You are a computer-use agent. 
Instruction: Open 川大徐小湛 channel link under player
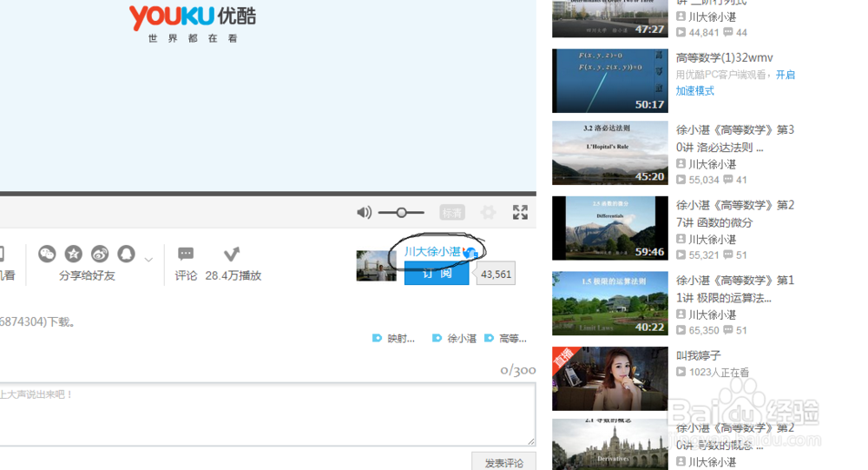[431, 252]
